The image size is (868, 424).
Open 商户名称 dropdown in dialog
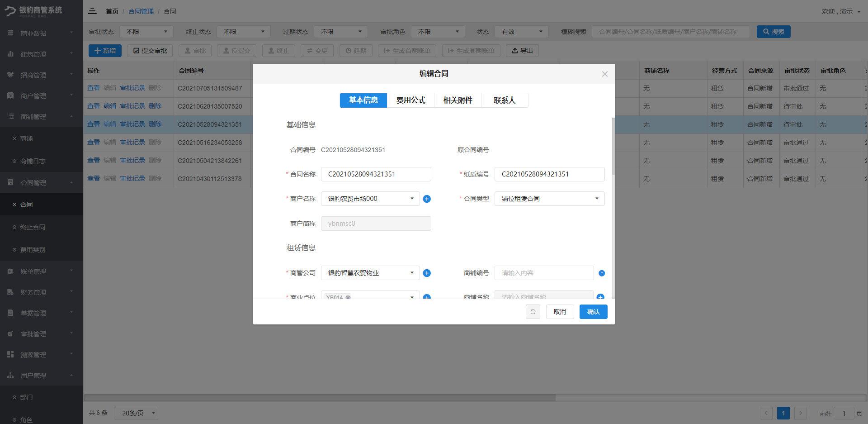(370, 199)
